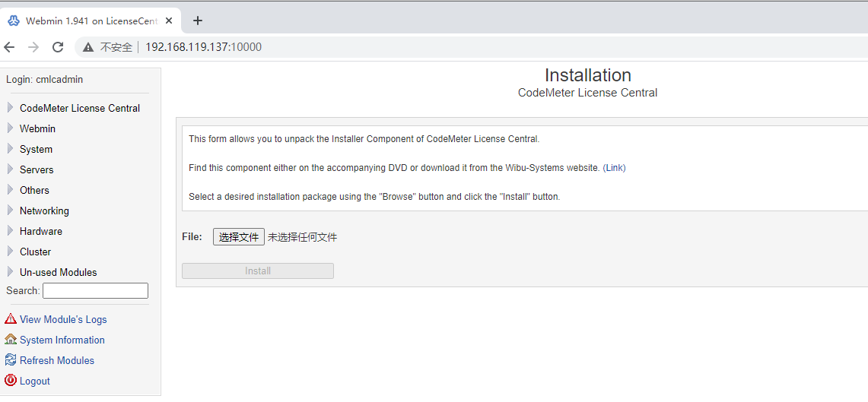Click the Webmin tab favicon

[x=14, y=21]
